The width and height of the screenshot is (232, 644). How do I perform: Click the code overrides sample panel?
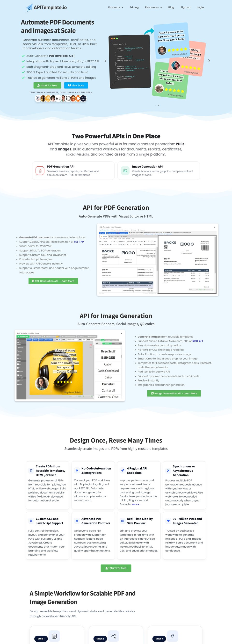(x=130, y=62)
